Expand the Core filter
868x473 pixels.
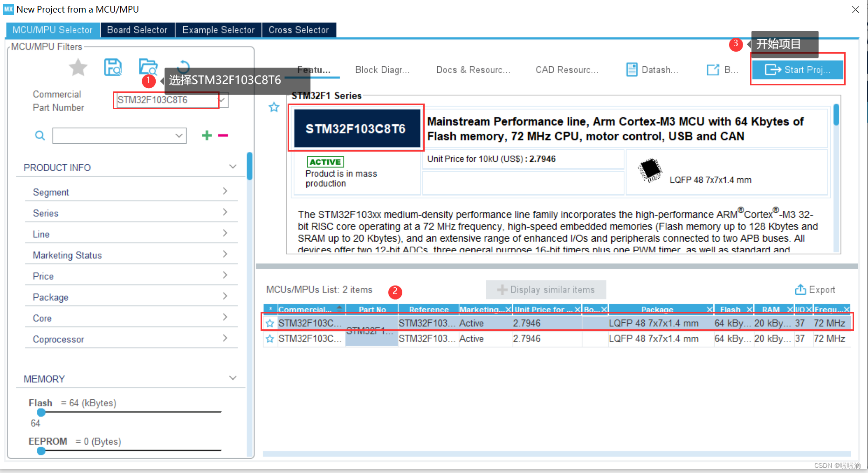click(225, 317)
